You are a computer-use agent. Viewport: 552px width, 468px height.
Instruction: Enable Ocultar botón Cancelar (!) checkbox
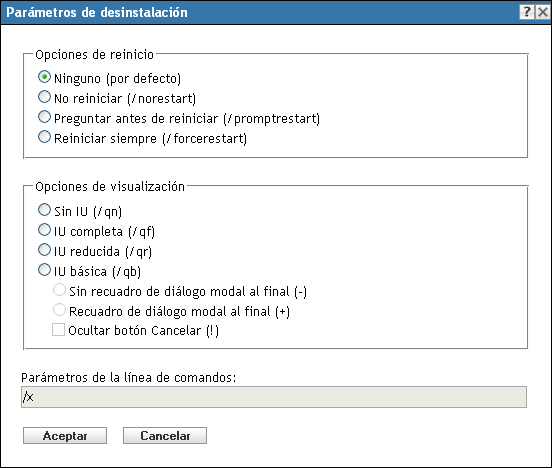[x=58, y=330]
